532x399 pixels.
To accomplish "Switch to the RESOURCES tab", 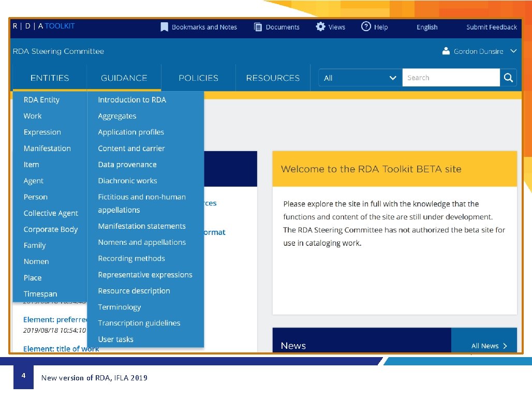I will click(x=273, y=78).
